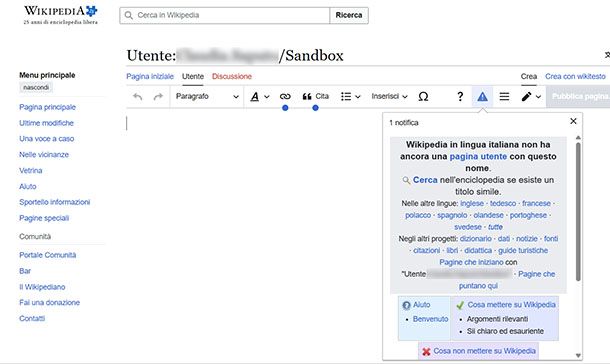Open the page options hamburger menu
610x364 pixels.
point(504,96)
